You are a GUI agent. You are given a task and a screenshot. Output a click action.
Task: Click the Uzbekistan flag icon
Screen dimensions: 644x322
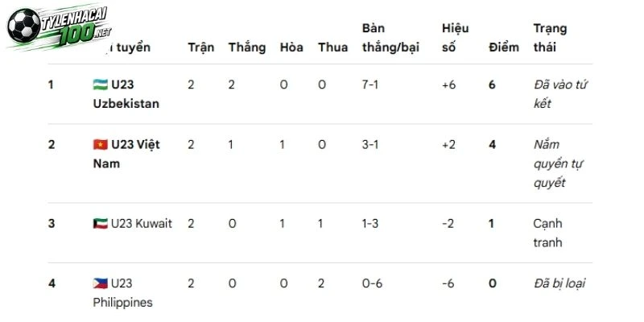[100, 85]
